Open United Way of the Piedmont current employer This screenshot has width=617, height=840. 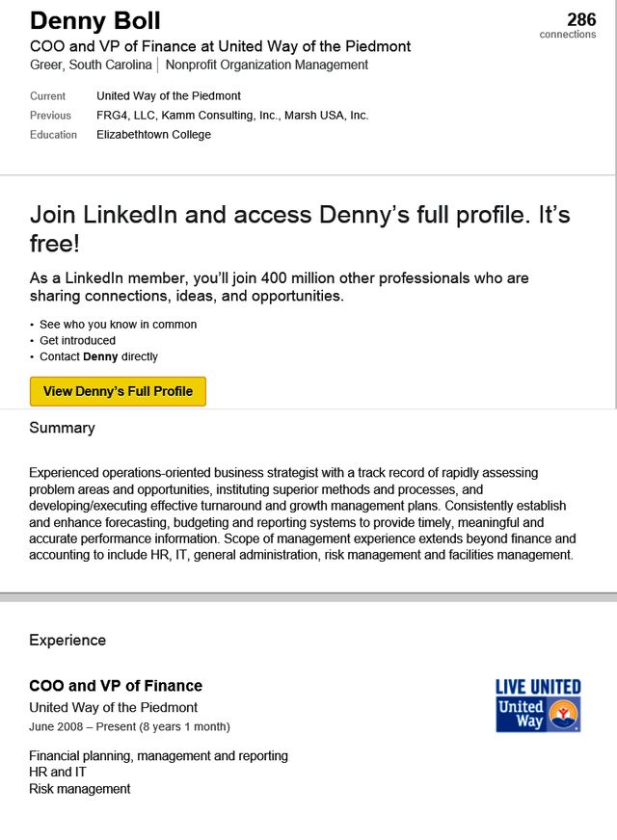(x=169, y=96)
